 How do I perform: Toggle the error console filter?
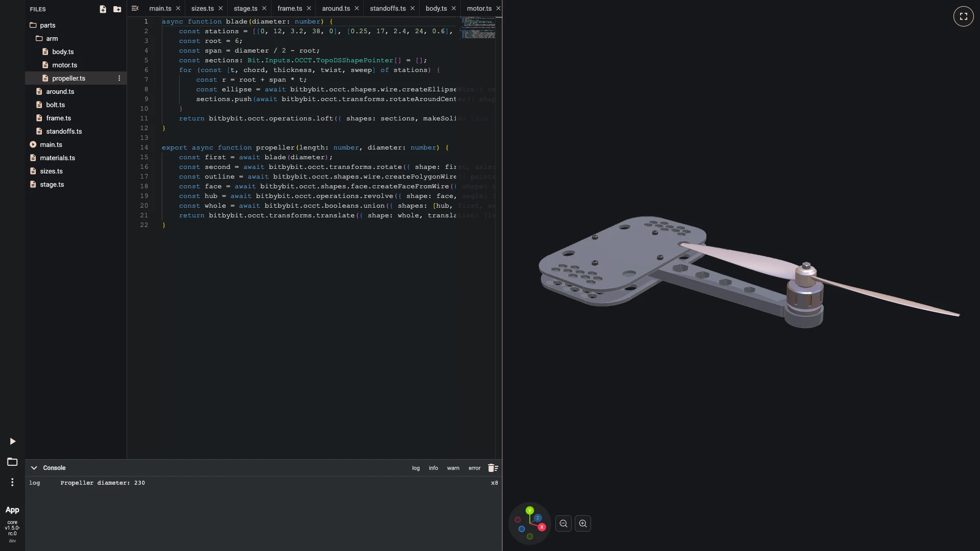pos(475,468)
